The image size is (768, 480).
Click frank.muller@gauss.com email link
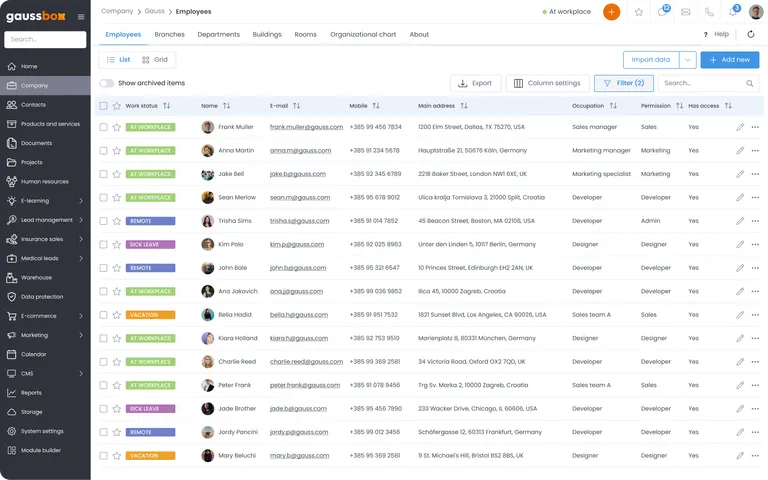point(306,127)
